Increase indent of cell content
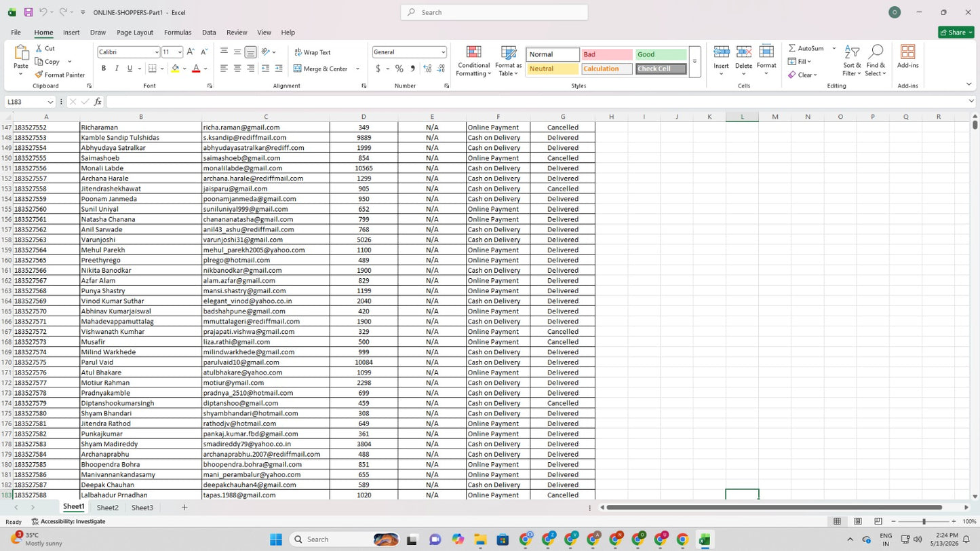Image resolution: width=980 pixels, height=551 pixels. click(279, 69)
